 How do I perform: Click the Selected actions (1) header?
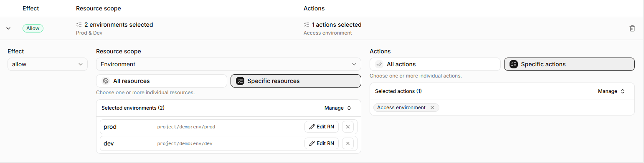(398, 91)
